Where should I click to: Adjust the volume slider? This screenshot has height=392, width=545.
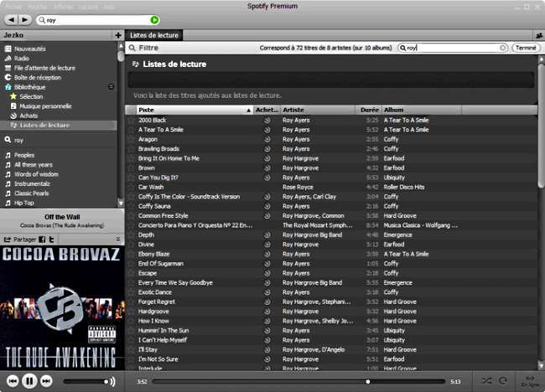tap(86, 382)
